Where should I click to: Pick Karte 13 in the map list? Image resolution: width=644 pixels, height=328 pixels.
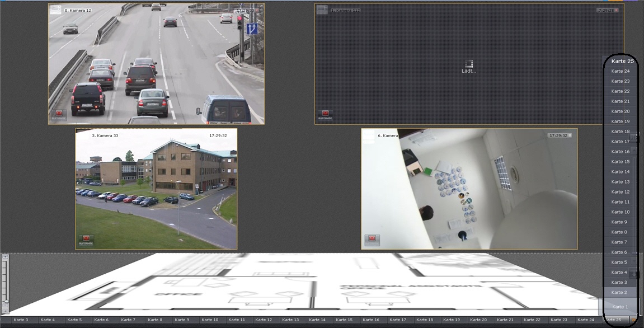pyautogui.click(x=620, y=182)
